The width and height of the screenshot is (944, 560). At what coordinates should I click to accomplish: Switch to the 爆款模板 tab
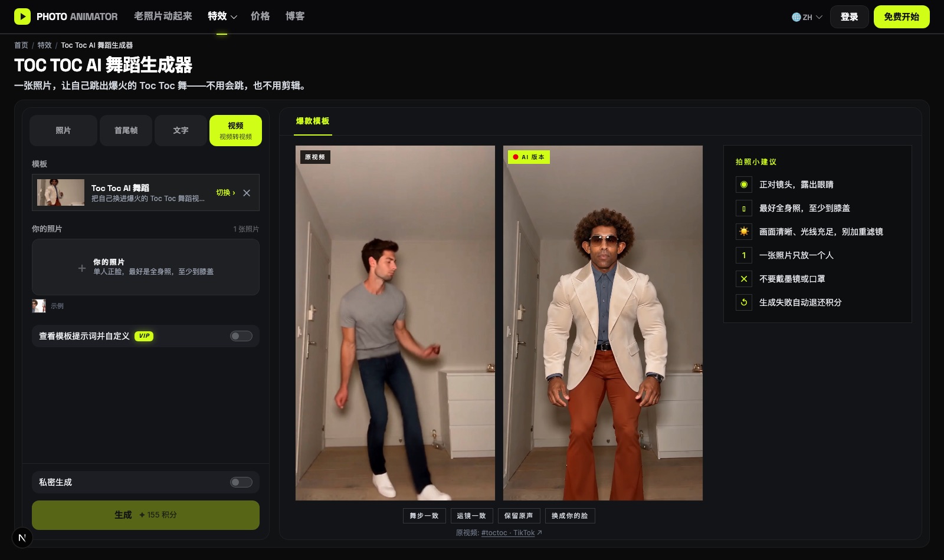[313, 121]
